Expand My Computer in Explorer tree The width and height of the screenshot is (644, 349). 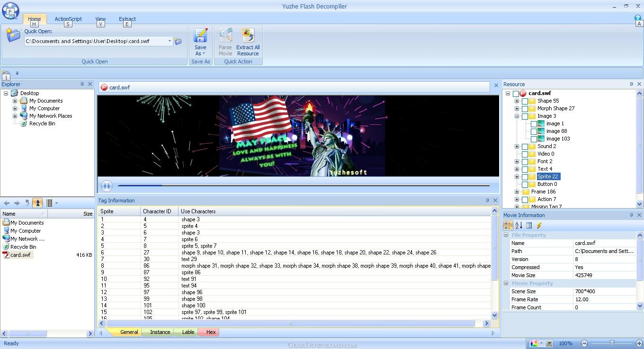pos(15,108)
